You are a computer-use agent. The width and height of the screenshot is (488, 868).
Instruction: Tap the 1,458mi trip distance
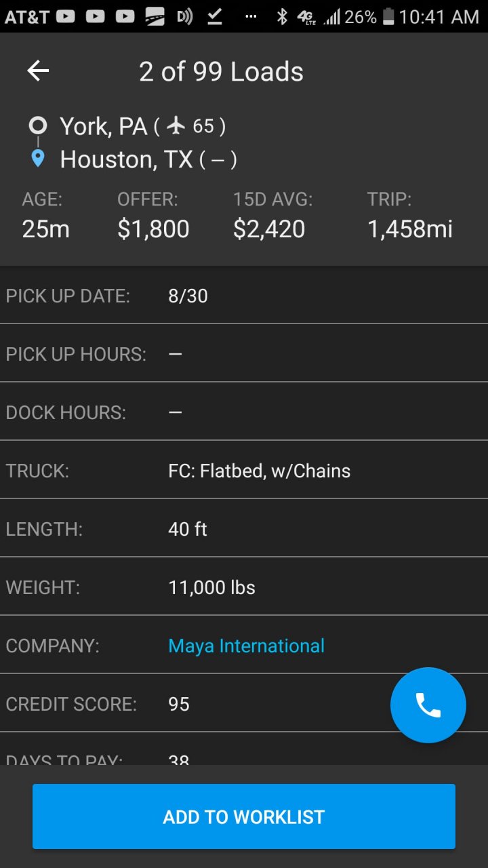(x=409, y=229)
